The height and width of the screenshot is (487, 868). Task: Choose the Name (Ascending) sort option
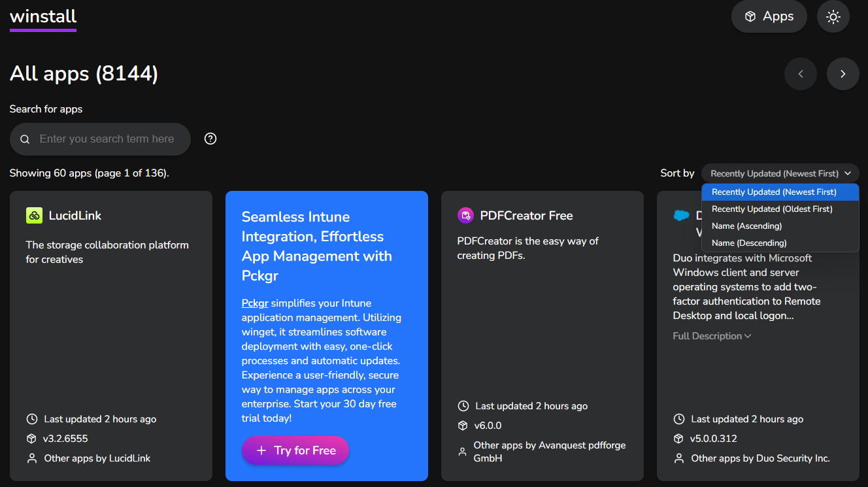click(780, 226)
